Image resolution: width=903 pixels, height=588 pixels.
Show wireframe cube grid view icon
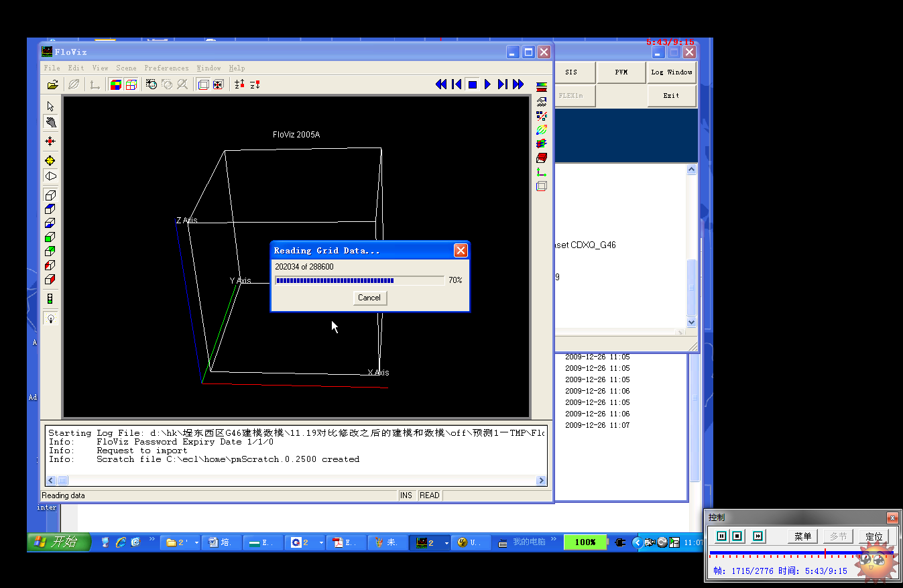(131, 84)
